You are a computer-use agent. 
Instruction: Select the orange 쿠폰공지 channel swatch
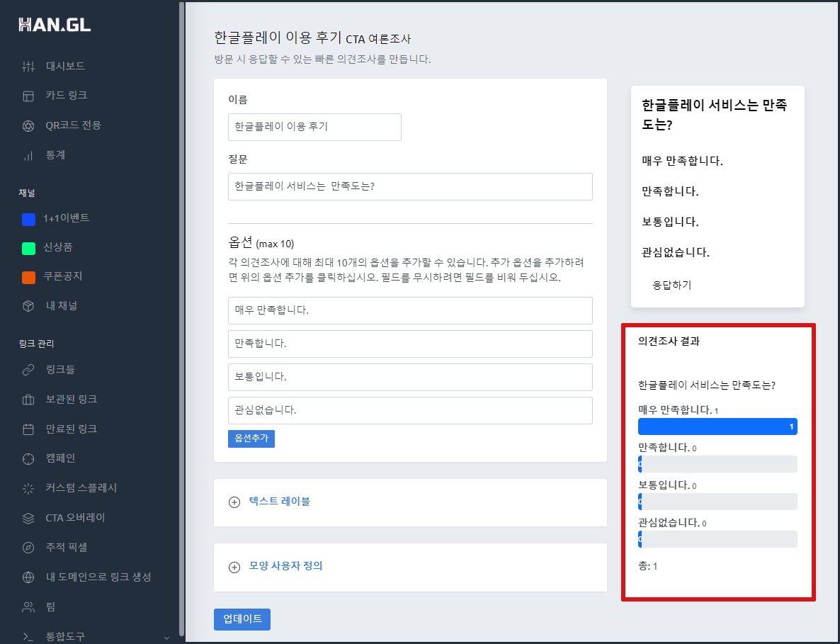click(28, 278)
